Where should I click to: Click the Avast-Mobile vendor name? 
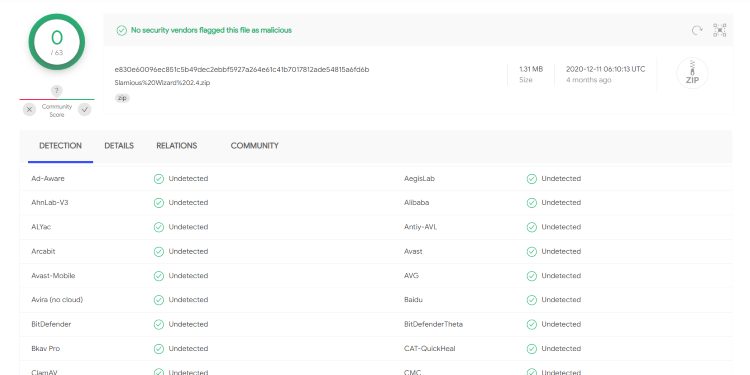[53, 276]
